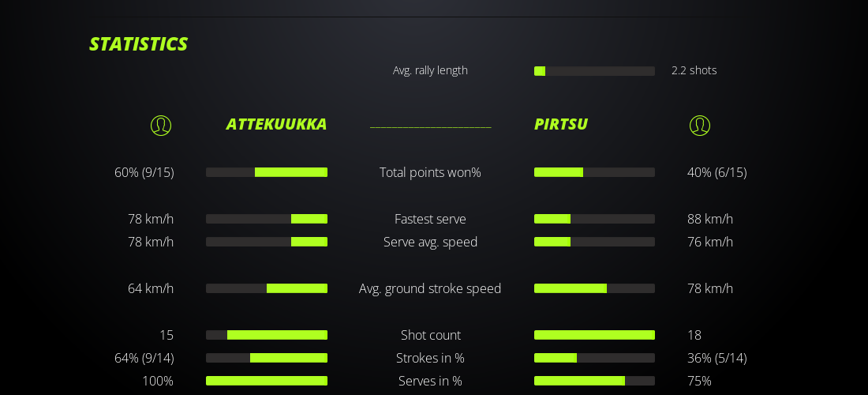Select the ATTEKUUKKA player name

(x=276, y=124)
